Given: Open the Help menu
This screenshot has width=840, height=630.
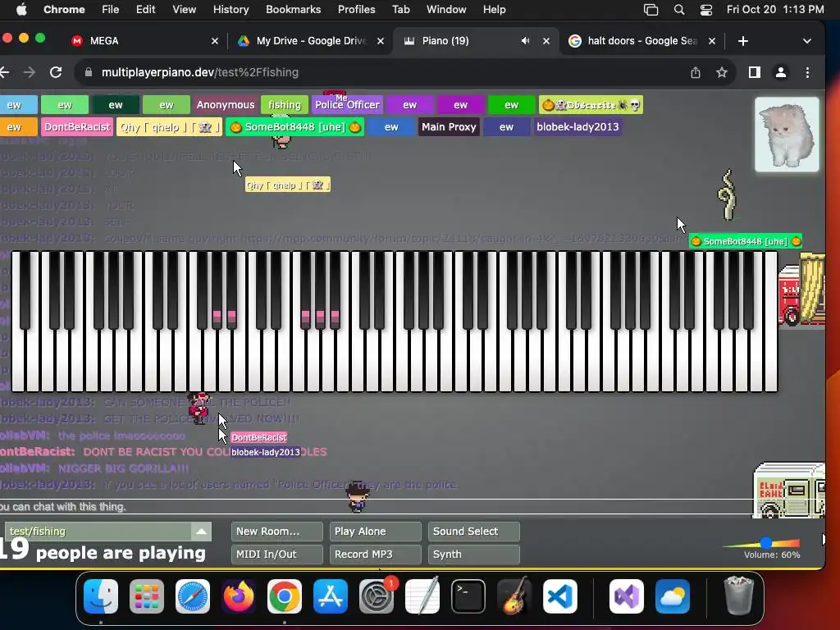Looking at the screenshot, I should click(x=494, y=10).
